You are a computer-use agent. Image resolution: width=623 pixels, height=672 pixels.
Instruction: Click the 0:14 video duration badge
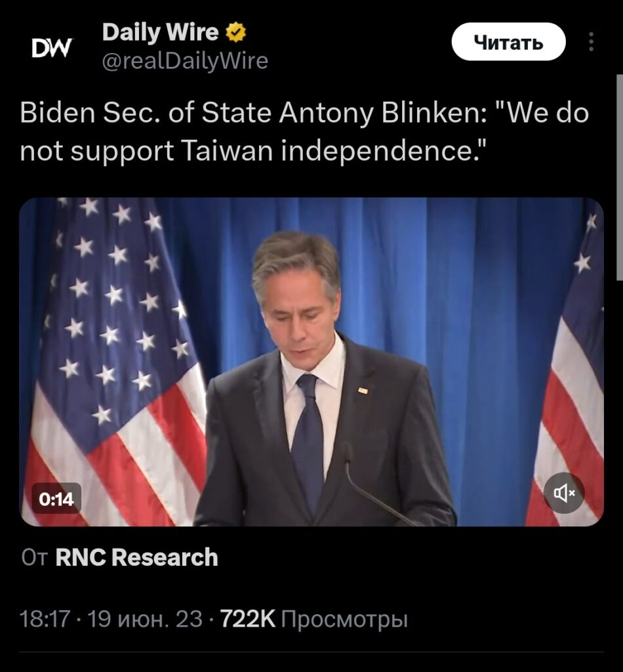pos(56,499)
